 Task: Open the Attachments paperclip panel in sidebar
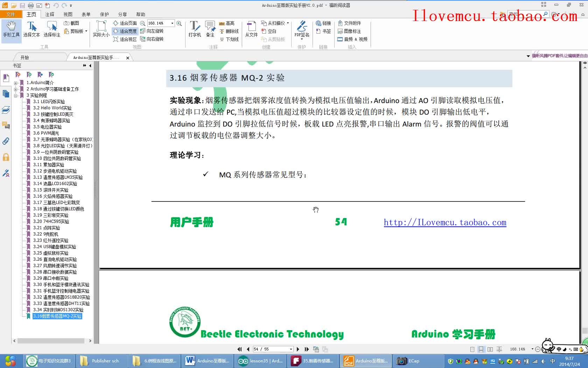coord(6,141)
